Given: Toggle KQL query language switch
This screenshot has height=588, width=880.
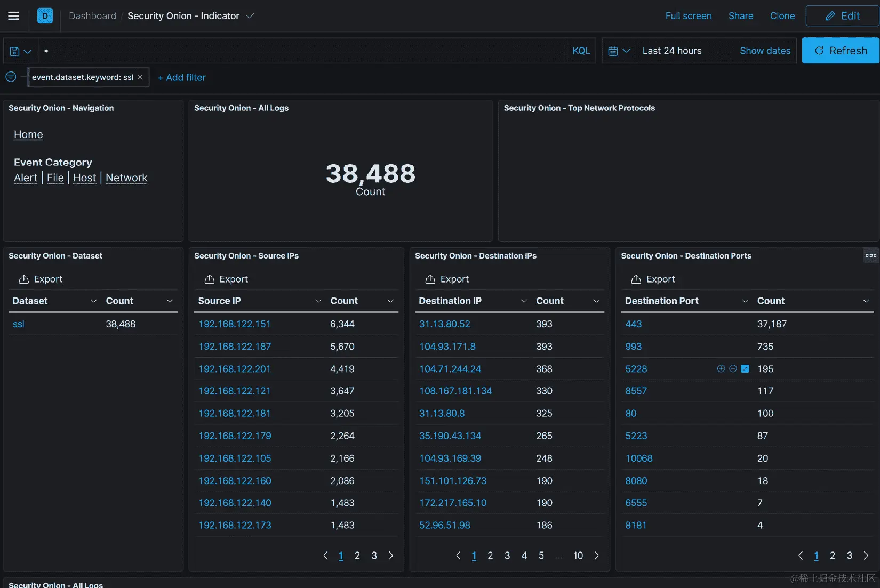Looking at the screenshot, I should (x=581, y=51).
